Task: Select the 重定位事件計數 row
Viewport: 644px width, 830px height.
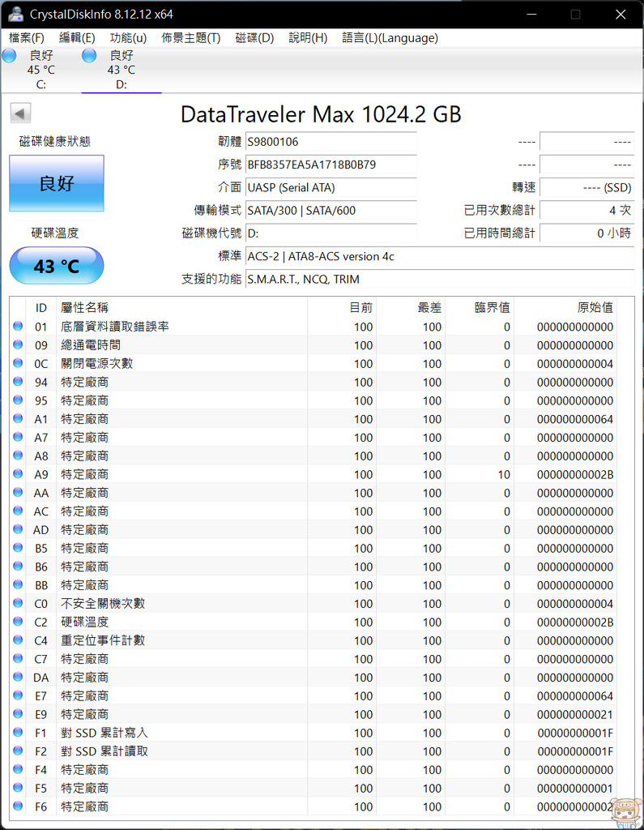Action: point(313,640)
